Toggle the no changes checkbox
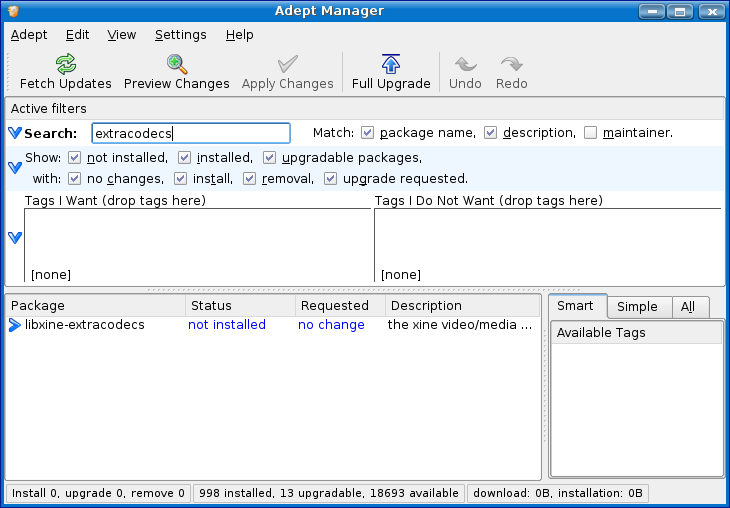Screen dimensions: 730x508 [x=74, y=179]
